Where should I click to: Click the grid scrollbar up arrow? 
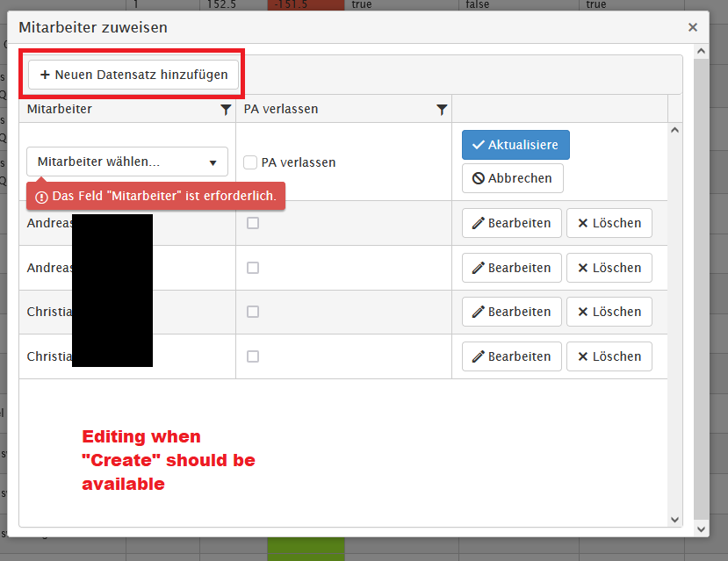click(674, 130)
